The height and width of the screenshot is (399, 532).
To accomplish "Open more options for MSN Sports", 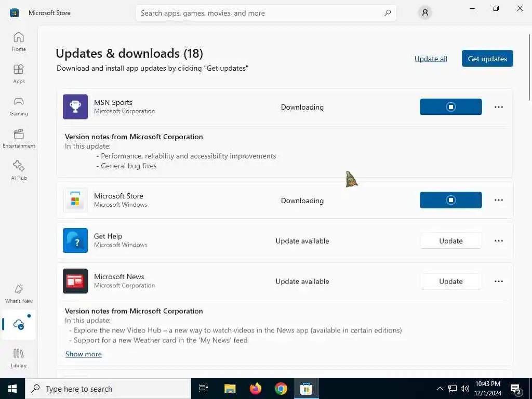I will coord(498,107).
